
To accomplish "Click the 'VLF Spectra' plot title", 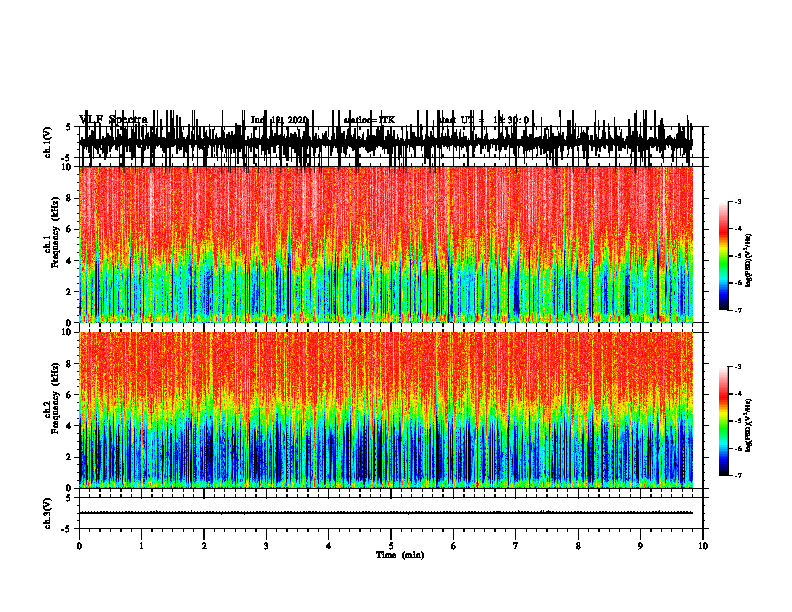I will click(x=113, y=119).
